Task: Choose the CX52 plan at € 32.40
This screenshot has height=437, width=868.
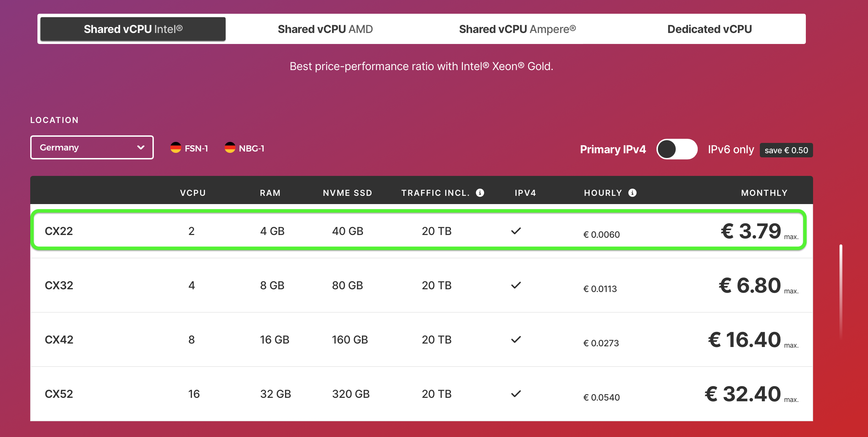Action: tap(743, 394)
